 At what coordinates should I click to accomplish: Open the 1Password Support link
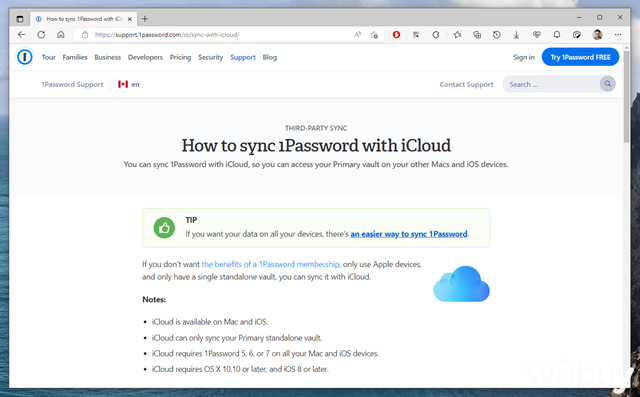(x=72, y=84)
